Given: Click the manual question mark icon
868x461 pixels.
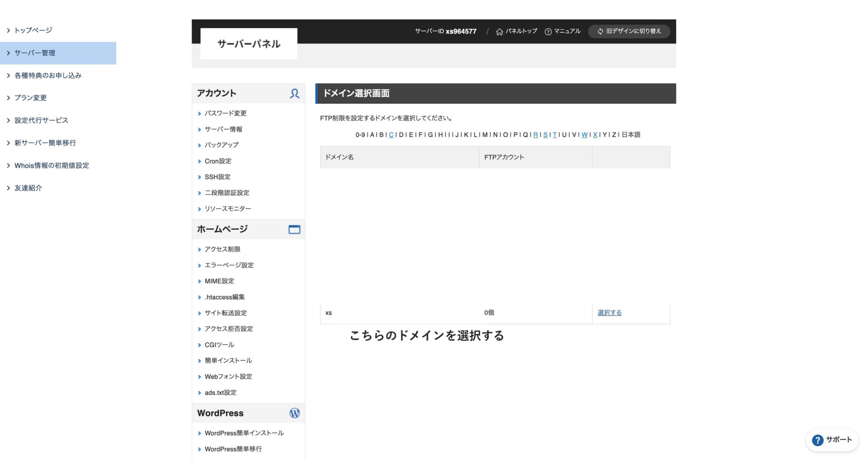Looking at the screenshot, I should [548, 32].
